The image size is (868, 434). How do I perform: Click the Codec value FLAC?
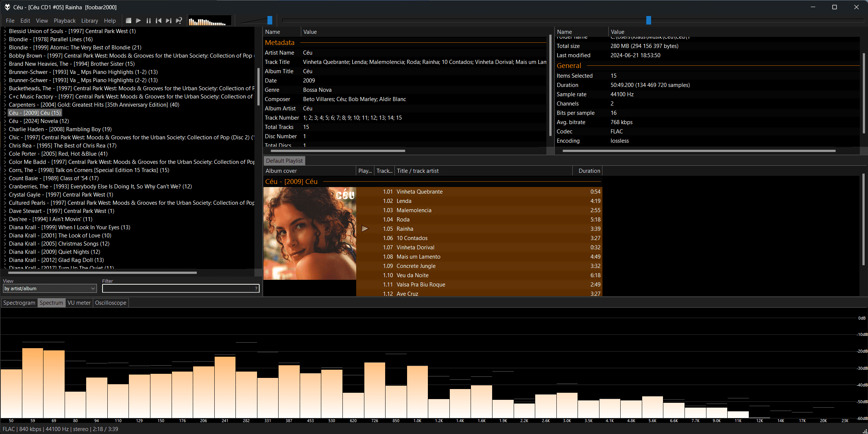(617, 132)
